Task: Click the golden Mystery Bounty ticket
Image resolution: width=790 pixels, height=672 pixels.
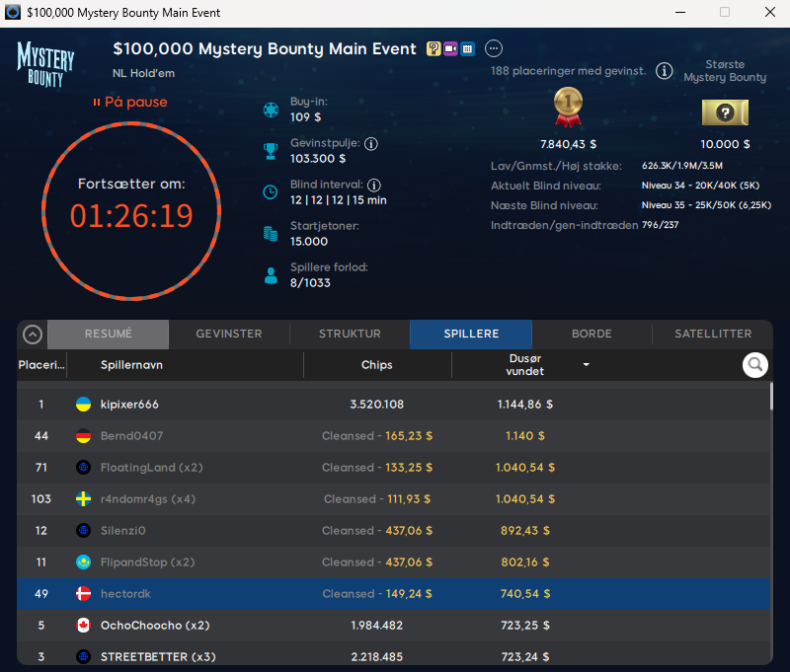Action: click(725, 112)
